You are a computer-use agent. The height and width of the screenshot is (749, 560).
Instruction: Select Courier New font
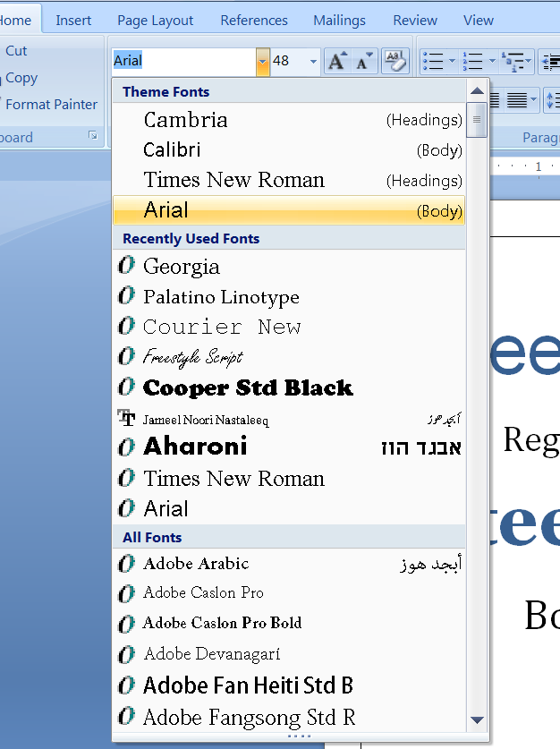pos(289,327)
